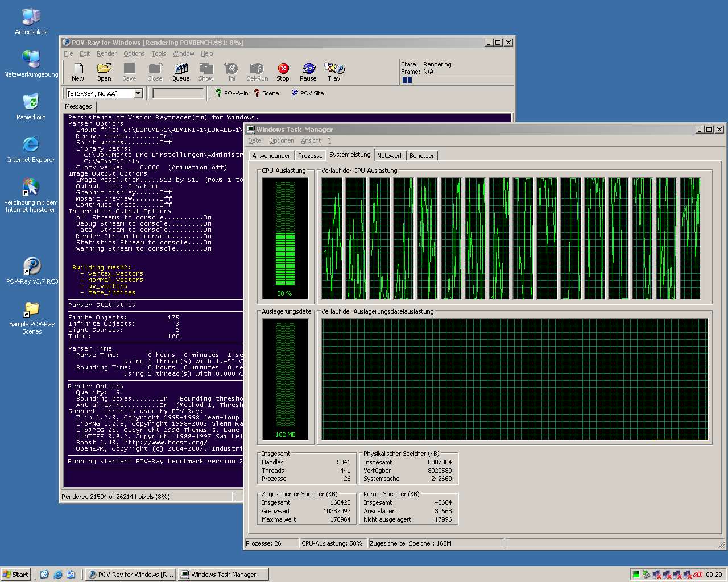Stop the render with Stop icon
The image size is (728, 582).
(x=283, y=72)
